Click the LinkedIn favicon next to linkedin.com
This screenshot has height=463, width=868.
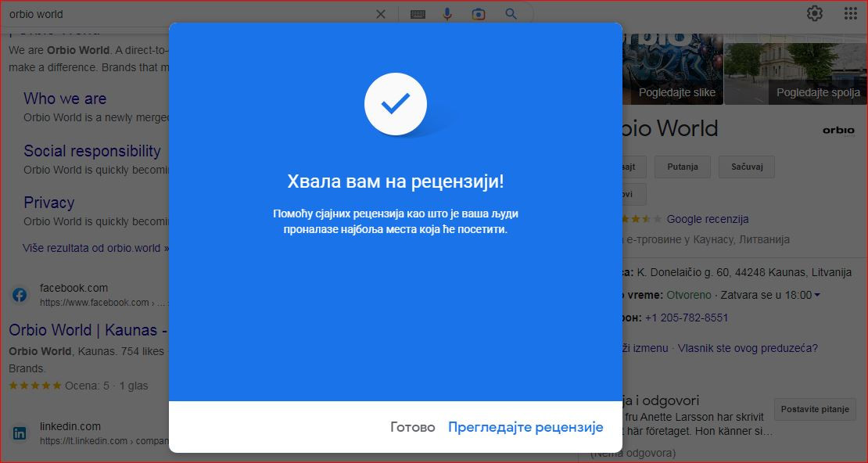point(20,433)
